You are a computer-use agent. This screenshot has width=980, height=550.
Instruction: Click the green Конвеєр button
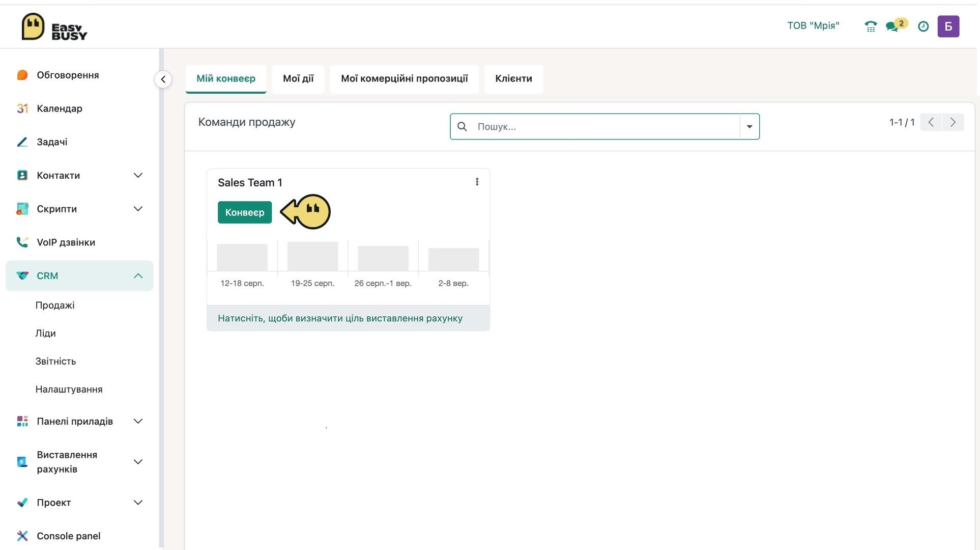pyautogui.click(x=245, y=212)
